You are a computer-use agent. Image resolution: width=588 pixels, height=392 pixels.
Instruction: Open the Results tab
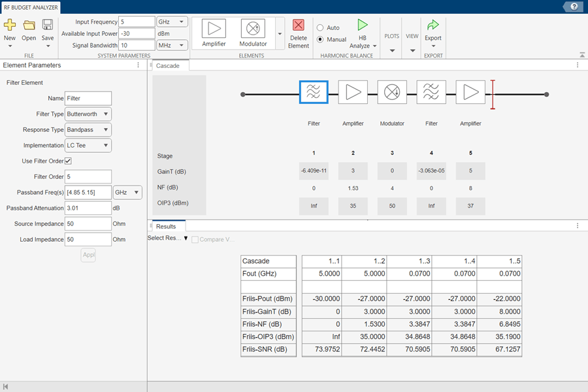pos(165,227)
